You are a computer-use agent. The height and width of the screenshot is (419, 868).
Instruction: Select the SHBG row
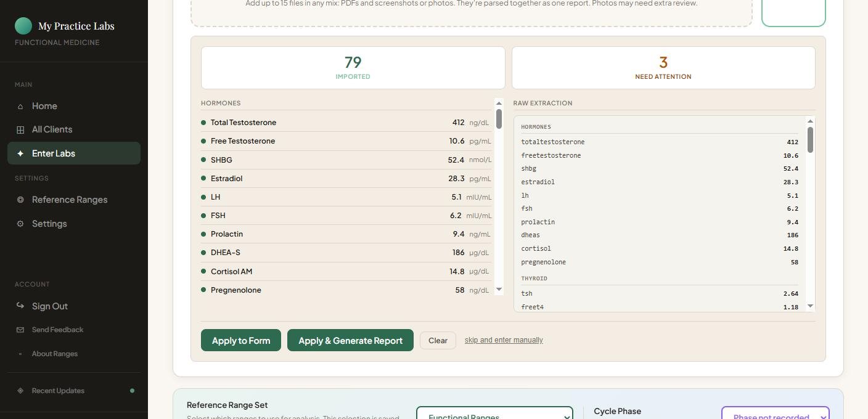pos(346,160)
